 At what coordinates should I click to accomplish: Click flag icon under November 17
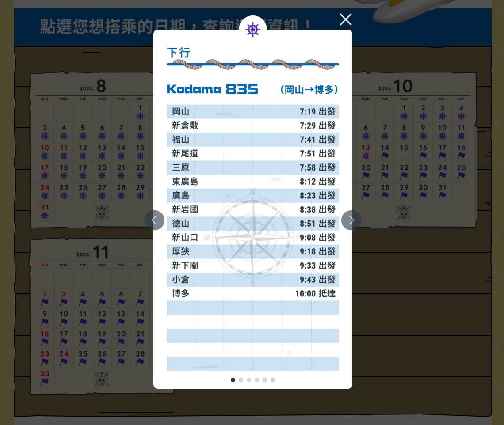64,342
